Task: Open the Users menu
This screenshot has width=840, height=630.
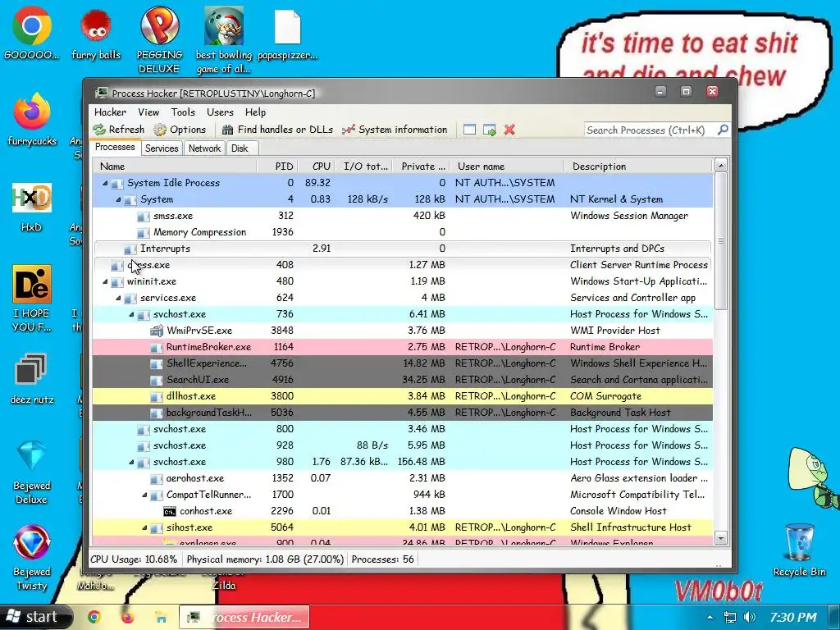Action: tap(220, 112)
